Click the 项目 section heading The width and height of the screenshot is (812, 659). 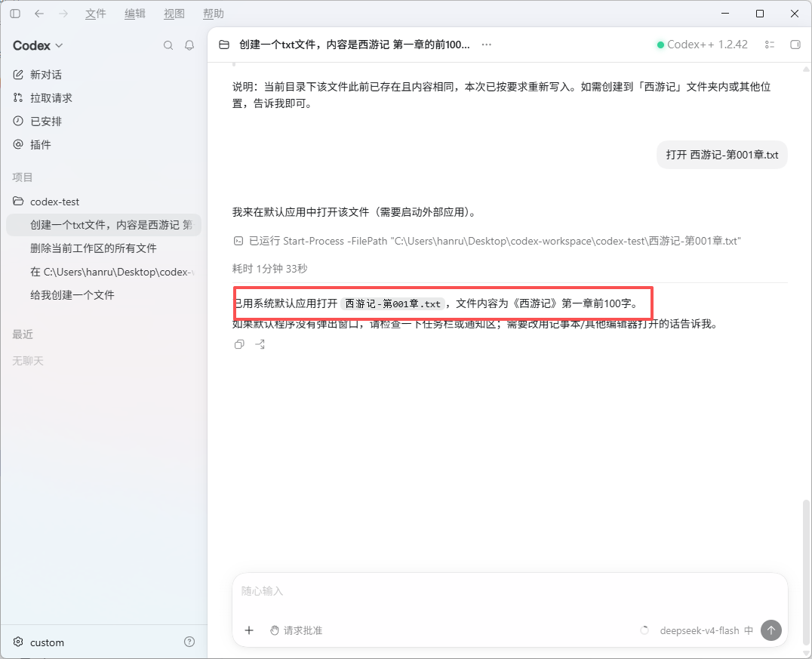[x=23, y=177]
